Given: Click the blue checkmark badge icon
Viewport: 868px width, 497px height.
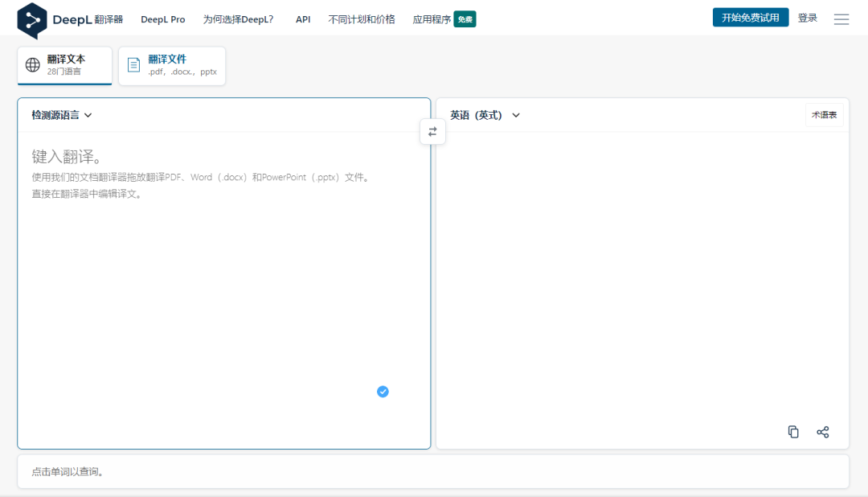Looking at the screenshot, I should 383,392.
